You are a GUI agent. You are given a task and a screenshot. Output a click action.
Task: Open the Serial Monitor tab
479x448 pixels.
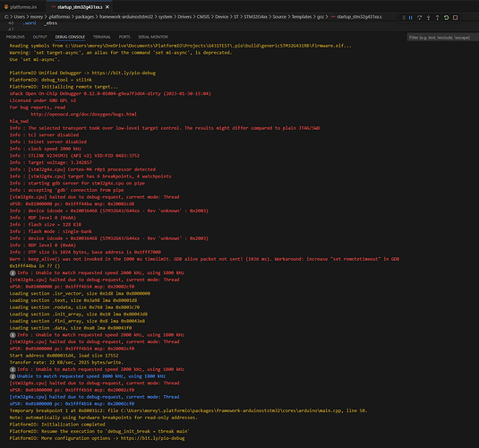coord(153,37)
